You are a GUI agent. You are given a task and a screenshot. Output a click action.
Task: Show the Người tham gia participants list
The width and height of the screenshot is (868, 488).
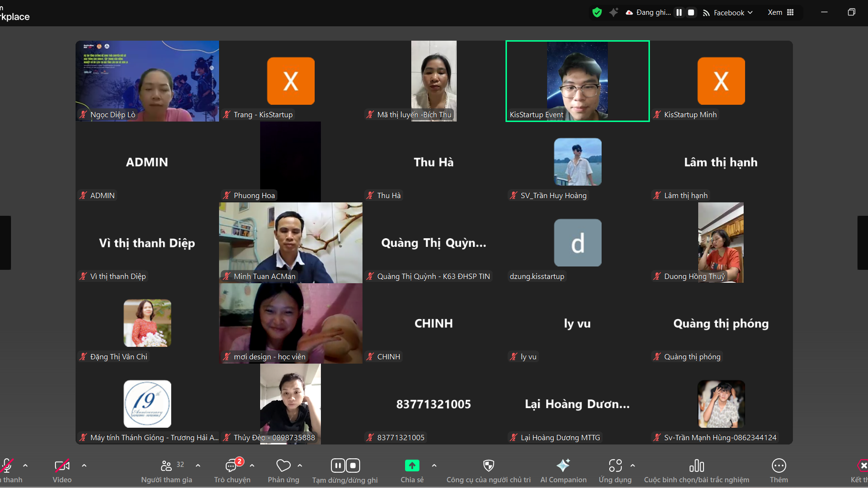[x=166, y=466]
